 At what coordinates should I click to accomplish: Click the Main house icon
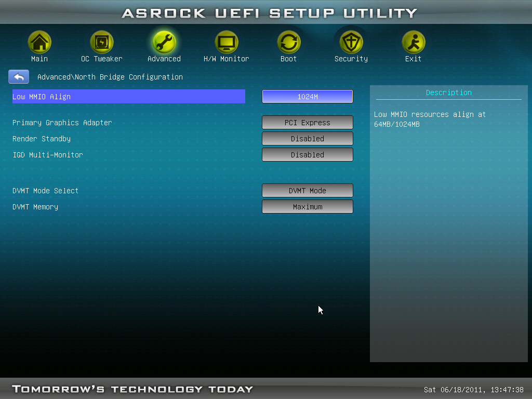(39, 42)
